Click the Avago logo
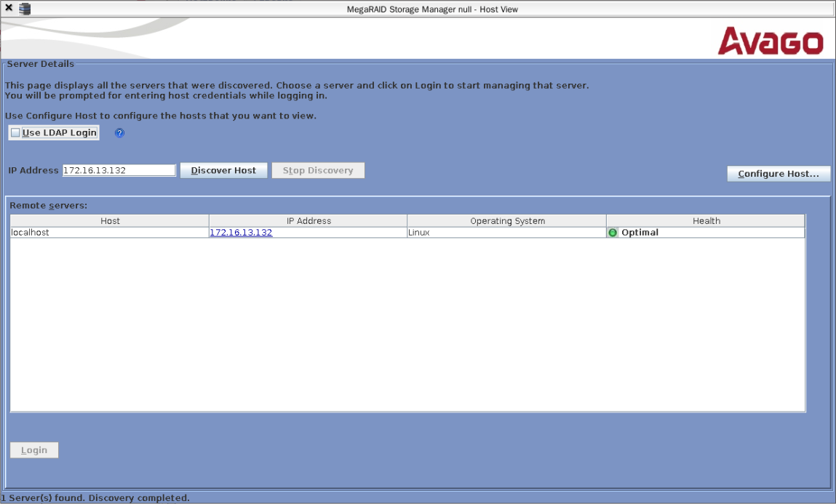 click(x=771, y=41)
